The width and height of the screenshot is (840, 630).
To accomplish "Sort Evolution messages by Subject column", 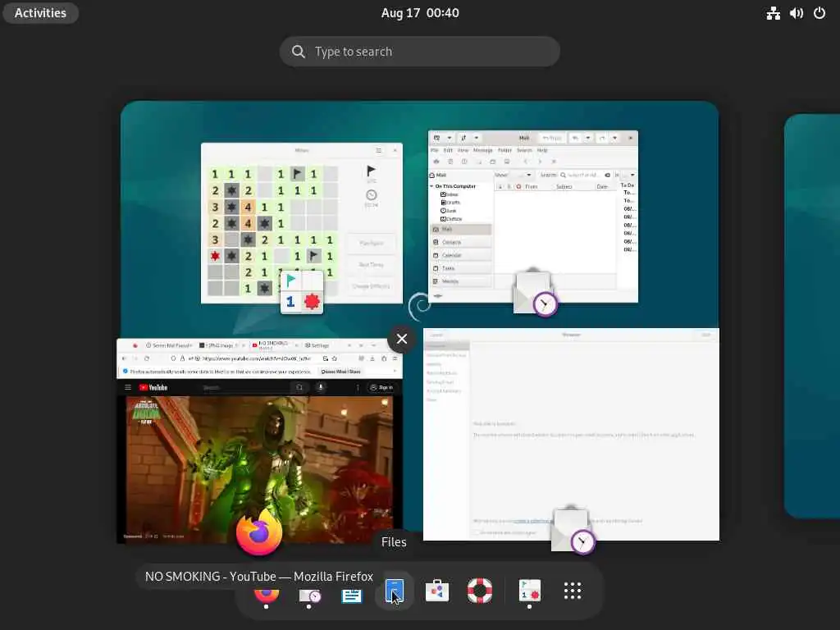I will click(564, 186).
